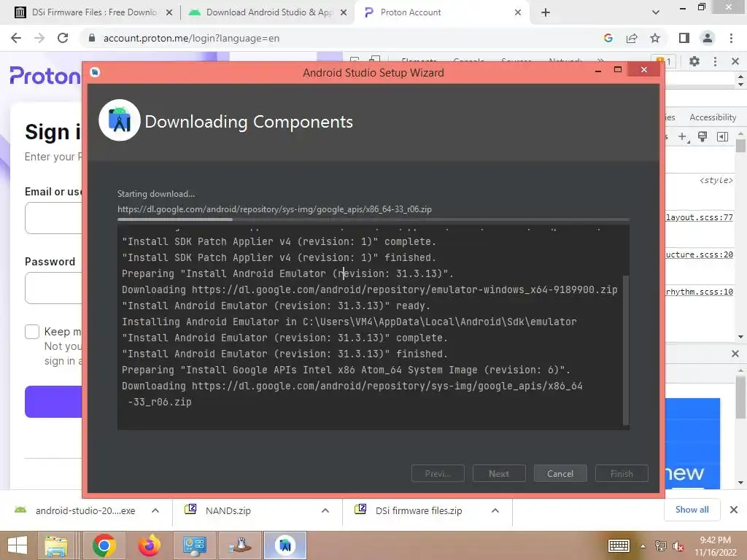Open DevTools more options kebab menu
This screenshot has height=560, width=747.
pyautogui.click(x=715, y=61)
